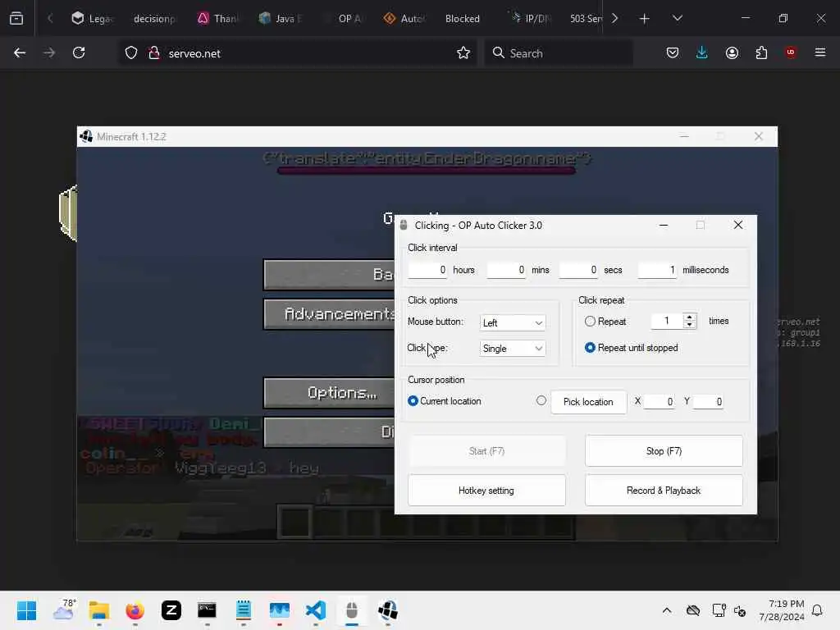The image size is (840, 630).
Task: Open the Click type dropdown
Action: (x=513, y=348)
